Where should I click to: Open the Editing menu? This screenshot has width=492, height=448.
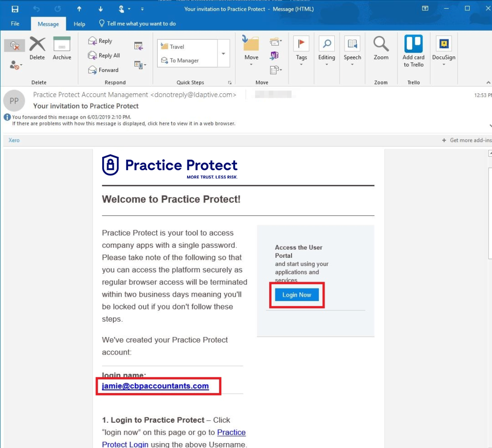(327, 50)
